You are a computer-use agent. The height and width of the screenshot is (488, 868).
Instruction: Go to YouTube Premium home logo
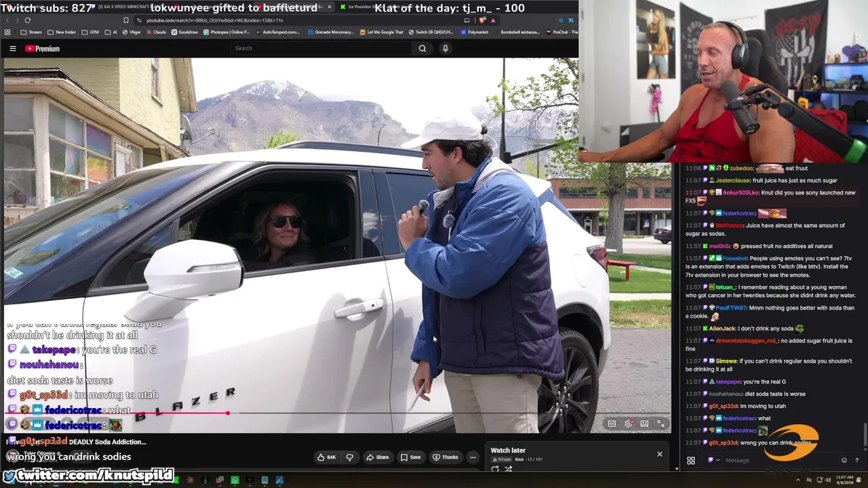[43, 49]
